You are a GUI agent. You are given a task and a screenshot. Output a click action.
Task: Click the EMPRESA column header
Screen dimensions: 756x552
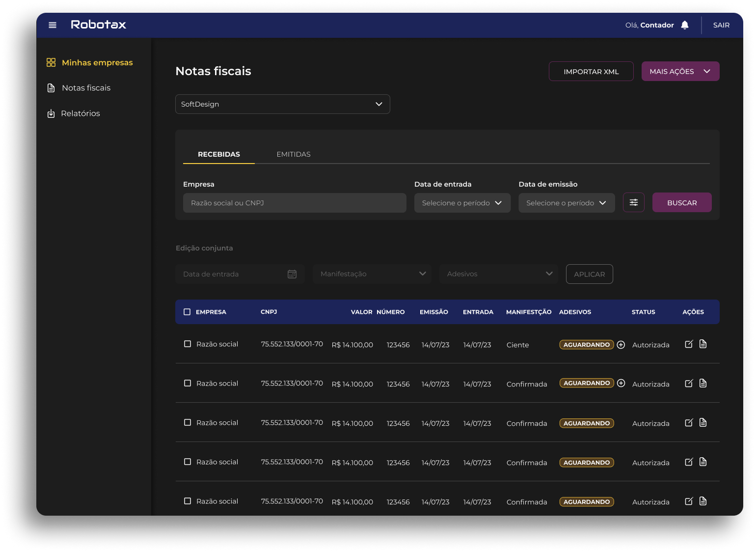tap(211, 312)
